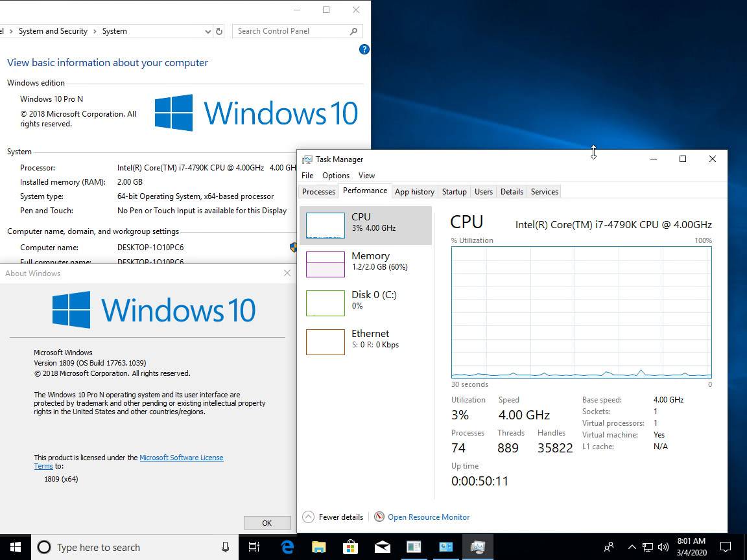Click the Up time value 0:00:50:11
The image size is (747, 560).
[480, 481]
